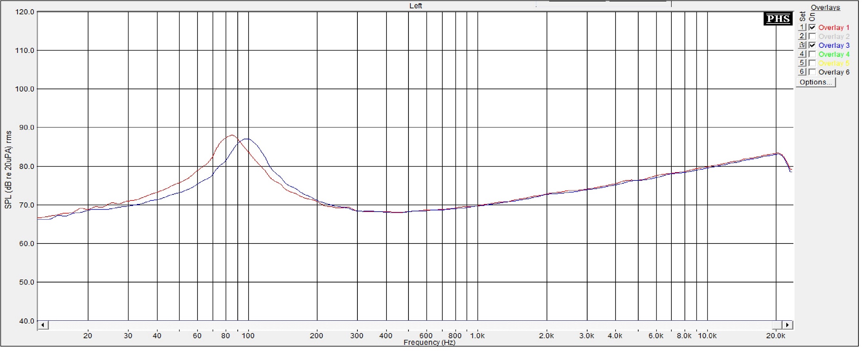The height and width of the screenshot is (357, 868).
Task: Click the Set 3 overlay button
Action: 802,45
